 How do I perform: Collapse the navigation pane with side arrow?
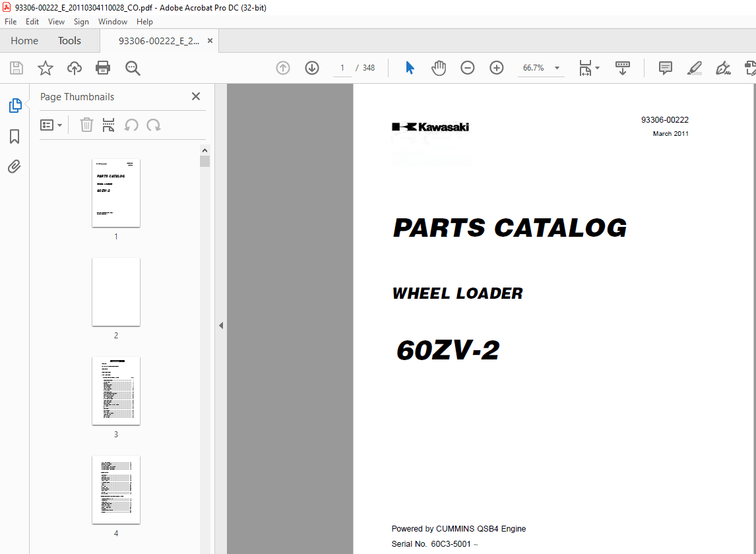coord(221,325)
